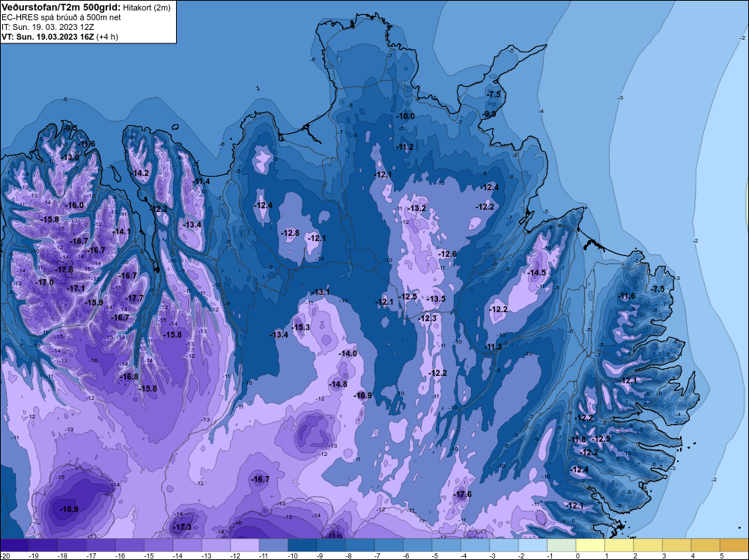Click the 3 golden yellow legend swatch
Image resolution: width=749 pixels, height=560 pixels.
click(677, 545)
